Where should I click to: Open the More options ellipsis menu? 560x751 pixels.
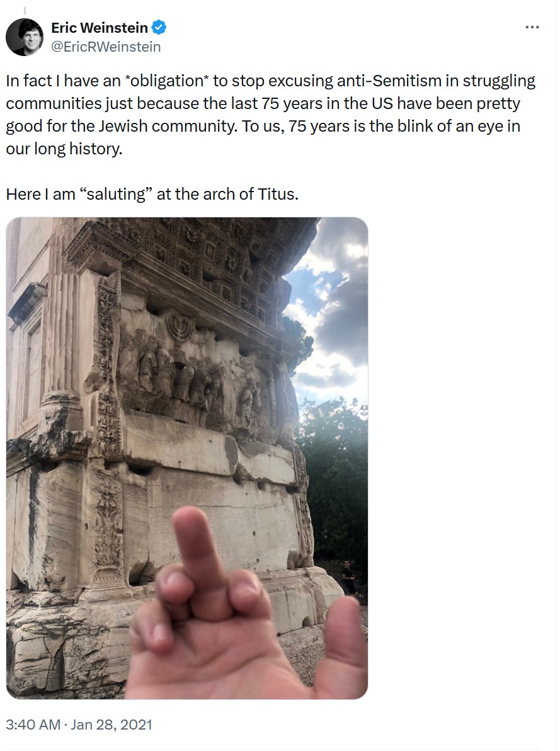[x=532, y=27]
